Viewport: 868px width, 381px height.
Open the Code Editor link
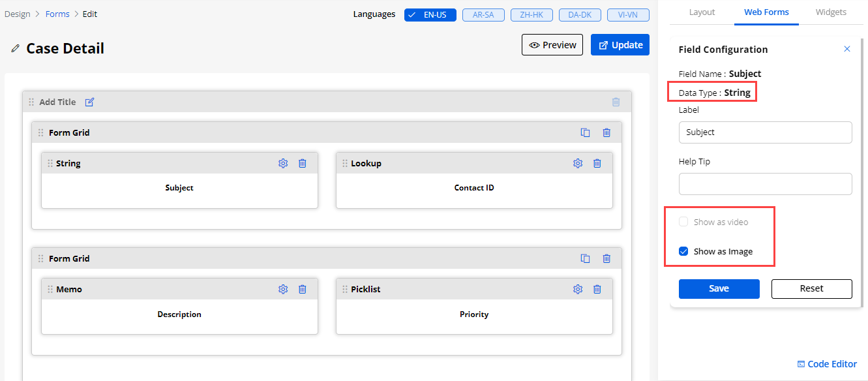point(827,364)
